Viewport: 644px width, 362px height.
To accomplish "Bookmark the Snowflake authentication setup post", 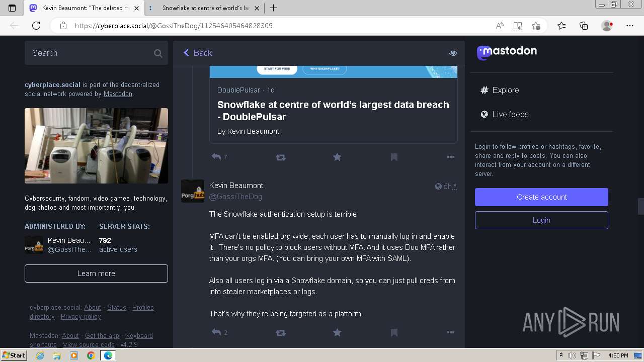I will tap(394, 333).
